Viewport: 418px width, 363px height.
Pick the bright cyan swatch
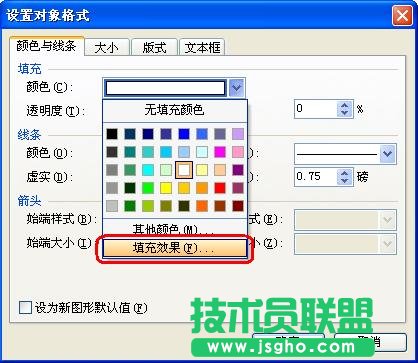pos(148,170)
